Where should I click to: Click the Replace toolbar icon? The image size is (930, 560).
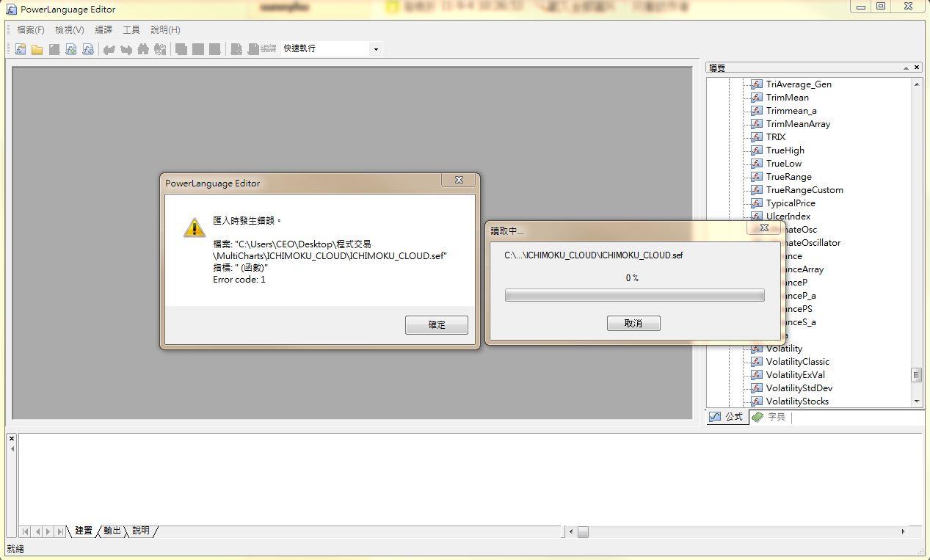tap(159, 49)
